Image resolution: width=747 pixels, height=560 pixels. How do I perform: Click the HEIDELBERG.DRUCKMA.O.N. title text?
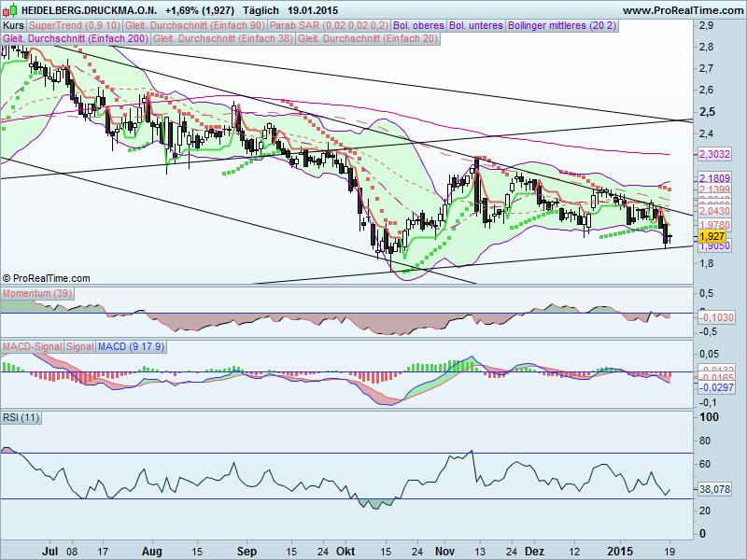89,10
